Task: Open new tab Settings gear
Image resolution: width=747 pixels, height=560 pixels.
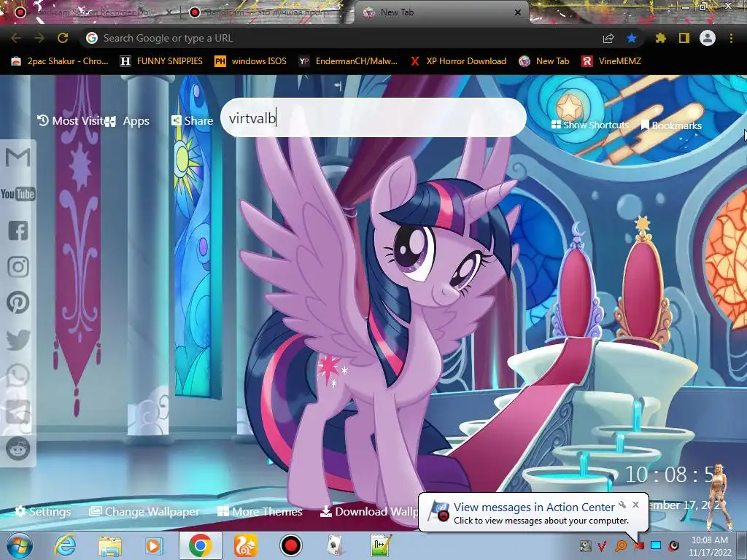Action: tap(43, 511)
